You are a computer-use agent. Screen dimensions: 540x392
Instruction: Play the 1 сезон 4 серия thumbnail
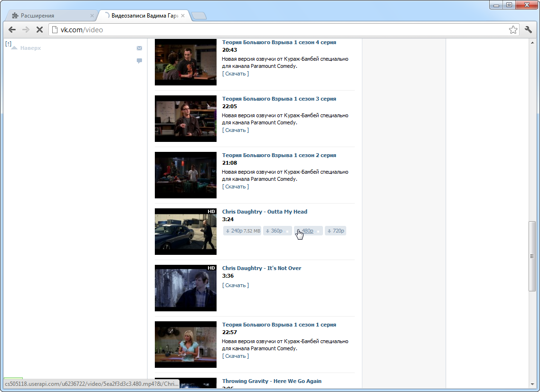pyautogui.click(x=186, y=62)
